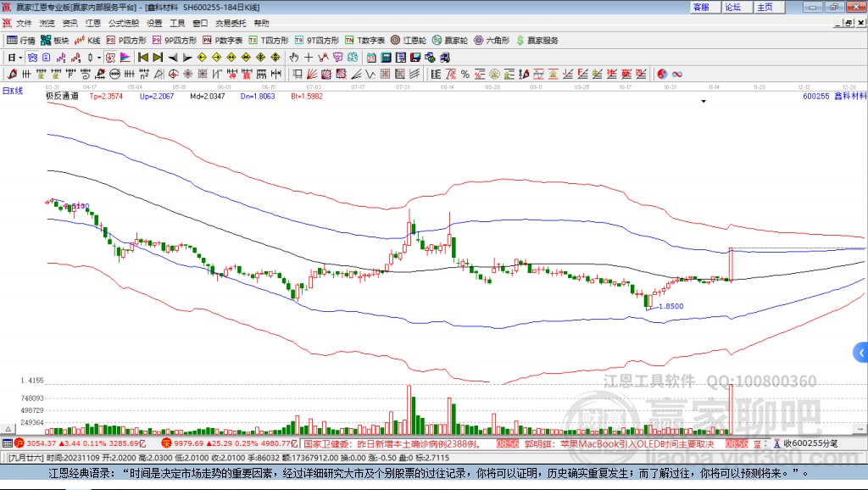Open the 赢家轮 wheel tool
The width and height of the screenshot is (868, 490).
[x=450, y=41]
